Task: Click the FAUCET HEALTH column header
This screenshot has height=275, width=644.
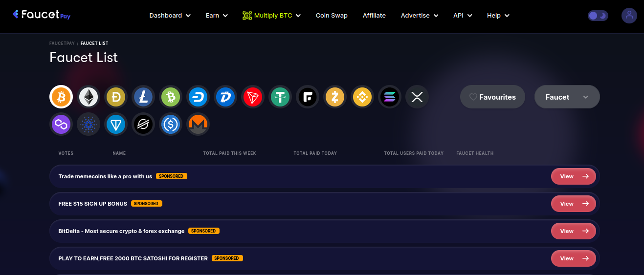Action: point(475,153)
